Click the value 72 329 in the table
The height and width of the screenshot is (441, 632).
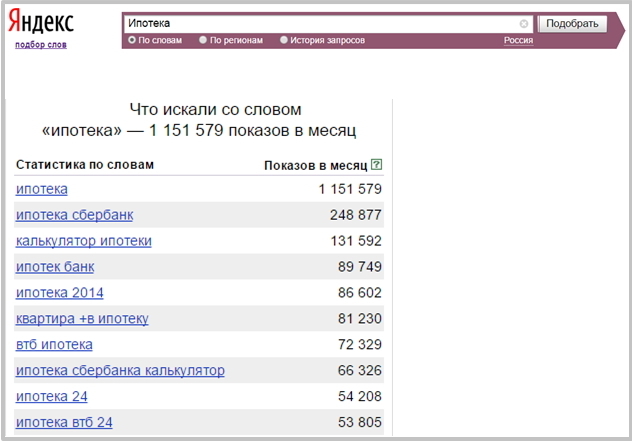(x=360, y=344)
